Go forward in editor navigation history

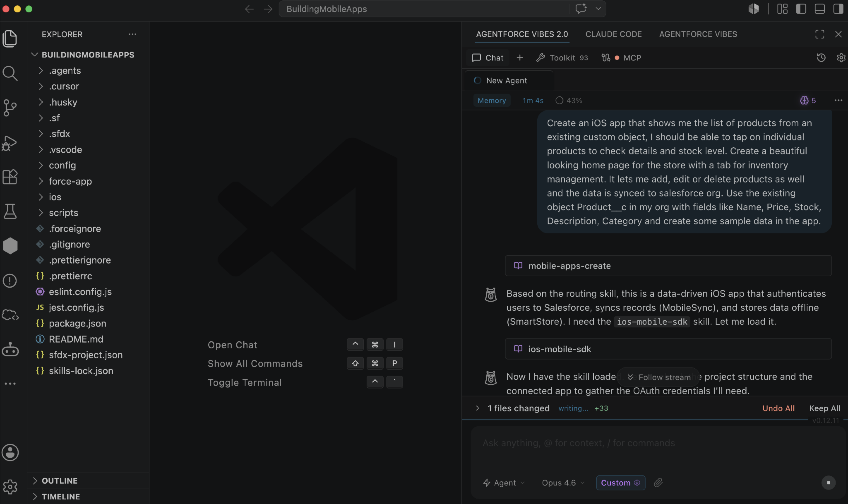tap(268, 9)
